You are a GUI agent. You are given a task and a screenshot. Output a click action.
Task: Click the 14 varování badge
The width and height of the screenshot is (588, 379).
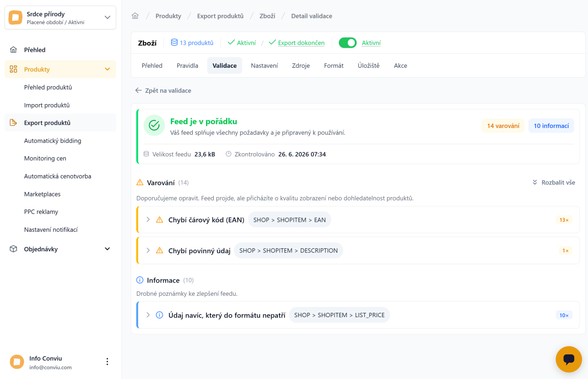[x=503, y=126]
